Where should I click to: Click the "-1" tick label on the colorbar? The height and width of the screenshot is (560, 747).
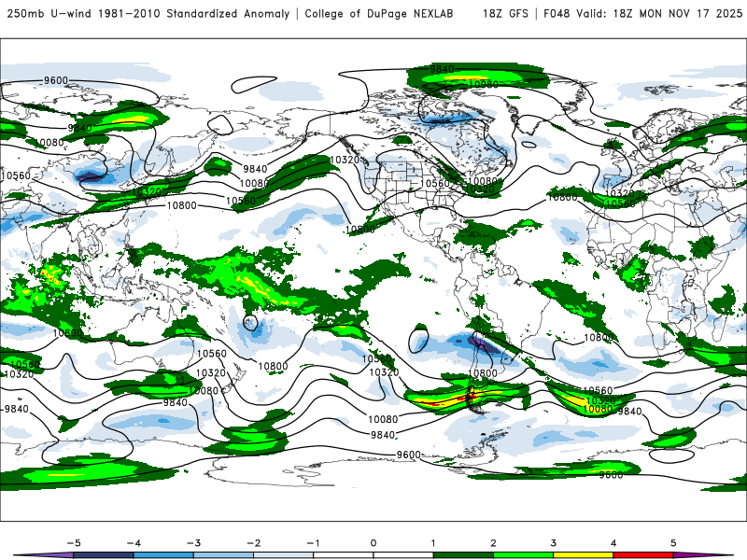(313, 543)
